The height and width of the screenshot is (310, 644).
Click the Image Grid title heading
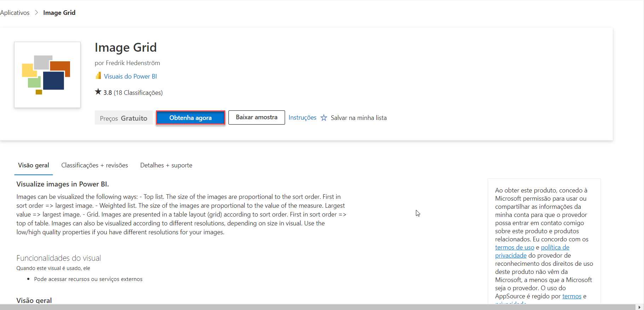click(126, 47)
